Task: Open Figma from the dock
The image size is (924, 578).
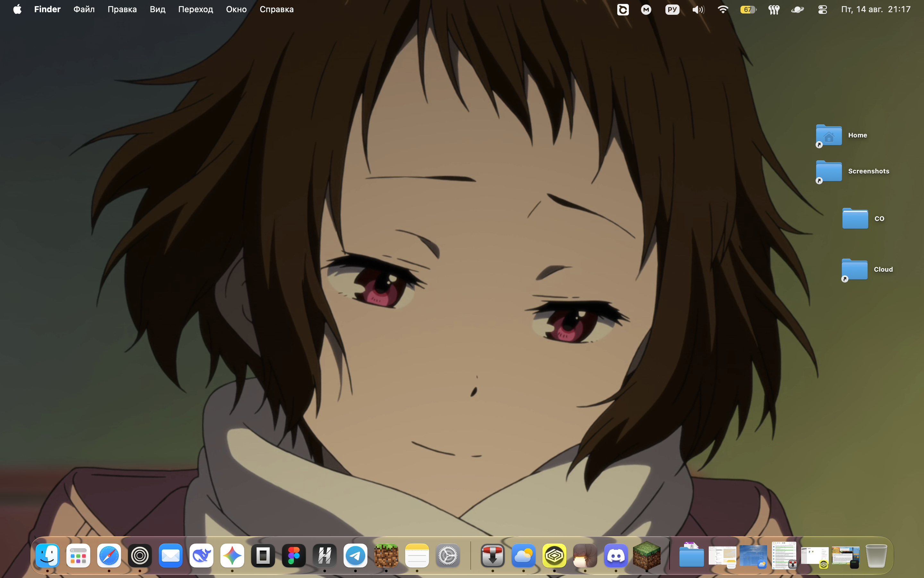Action: coord(294,556)
